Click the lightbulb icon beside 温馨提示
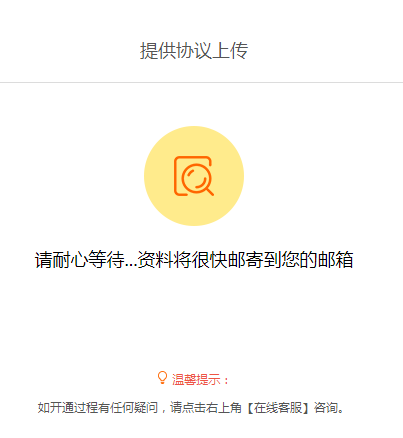 pos(162,378)
